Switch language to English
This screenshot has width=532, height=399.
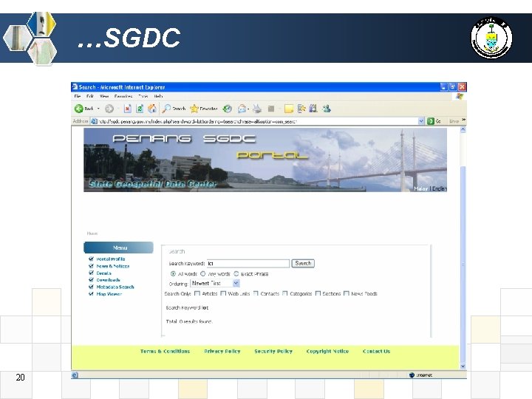(x=440, y=188)
